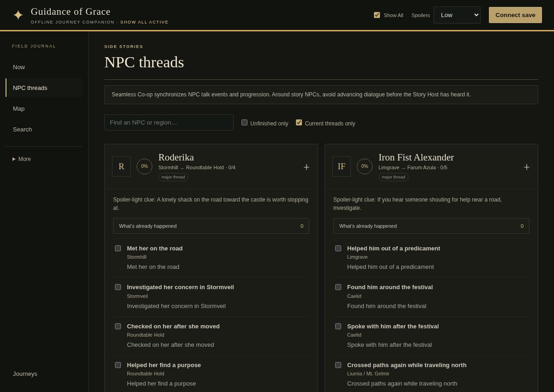Open the Spoilers level dropdown
Screen dimensions: 554x392
(x=457, y=15)
